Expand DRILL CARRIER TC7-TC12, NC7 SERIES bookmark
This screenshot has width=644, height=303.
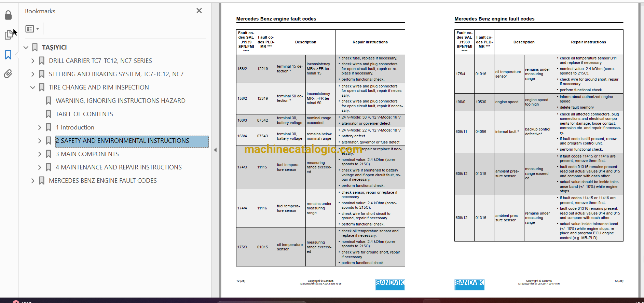tap(33, 61)
